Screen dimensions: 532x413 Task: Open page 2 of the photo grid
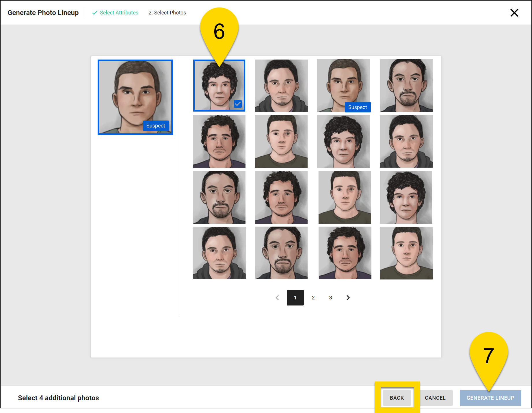[x=313, y=297]
